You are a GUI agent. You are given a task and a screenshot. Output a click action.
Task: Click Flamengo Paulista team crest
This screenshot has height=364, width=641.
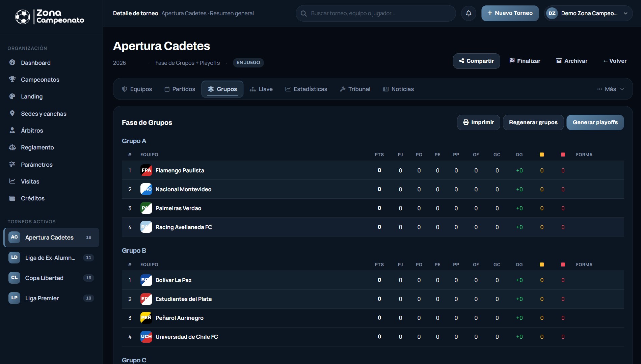tap(146, 170)
